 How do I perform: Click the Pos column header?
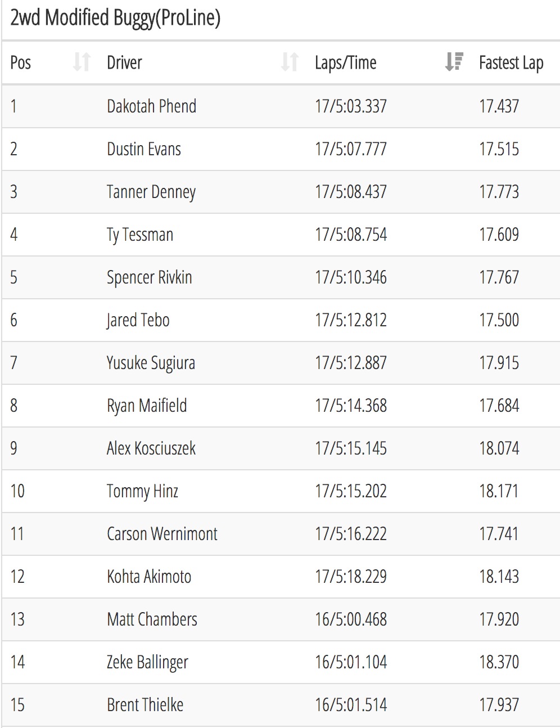(x=21, y=62)
